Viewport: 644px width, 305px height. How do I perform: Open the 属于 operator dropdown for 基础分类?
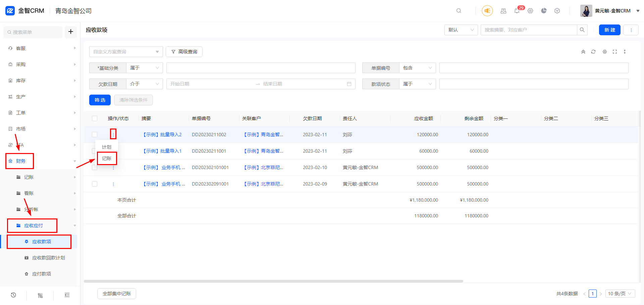point(145,68)
